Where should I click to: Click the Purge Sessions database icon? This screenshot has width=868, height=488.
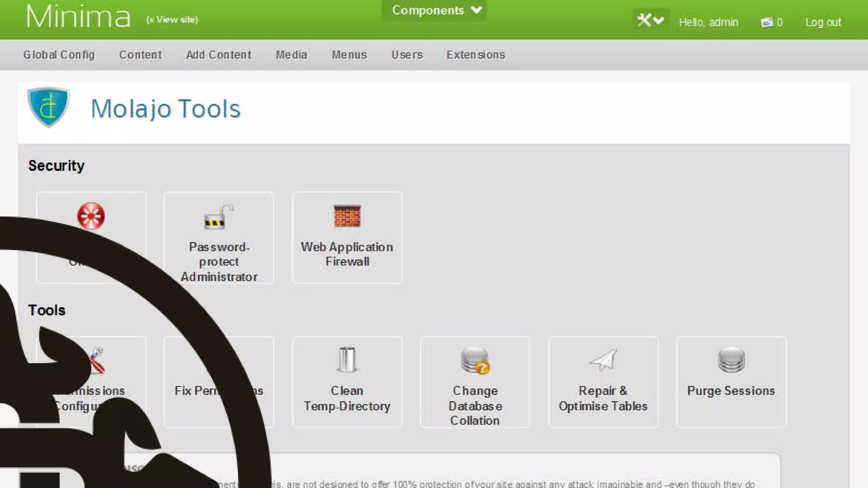click(x=731, y=360)
